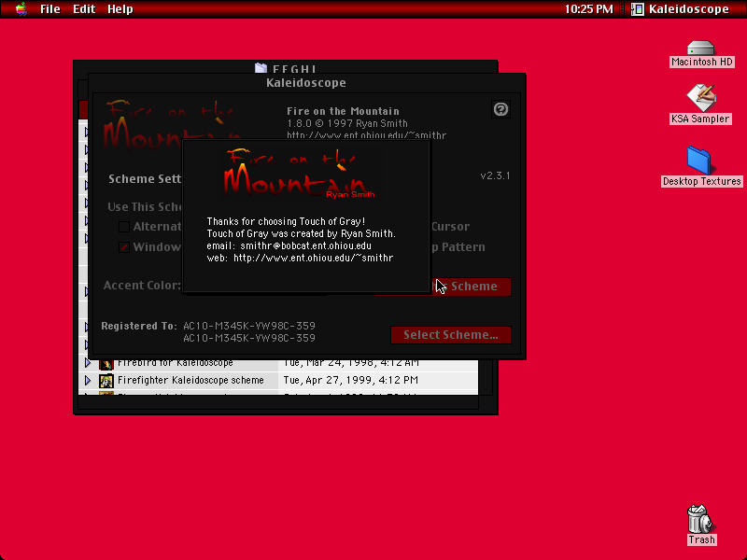Click the email address smithr@bobcat.ent.ohiou.edu
Screen dimensions: 747x560
coord(306,245)
